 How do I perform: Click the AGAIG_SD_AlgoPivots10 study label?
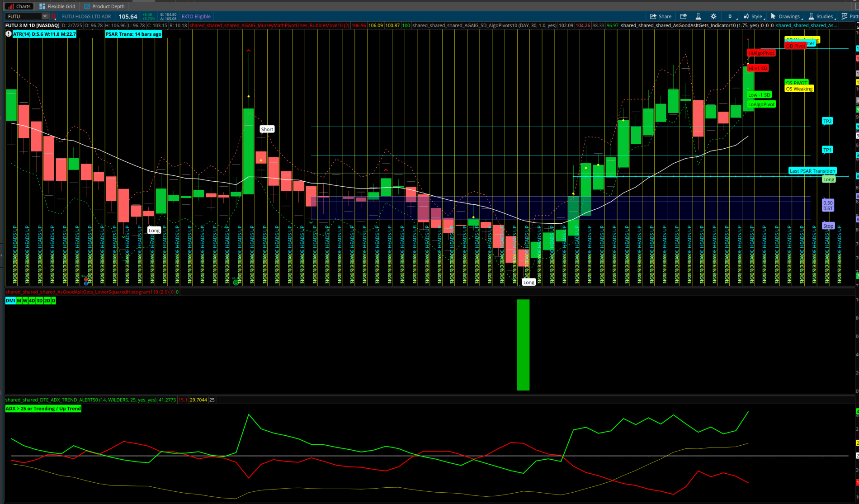[x=484, y=25]
